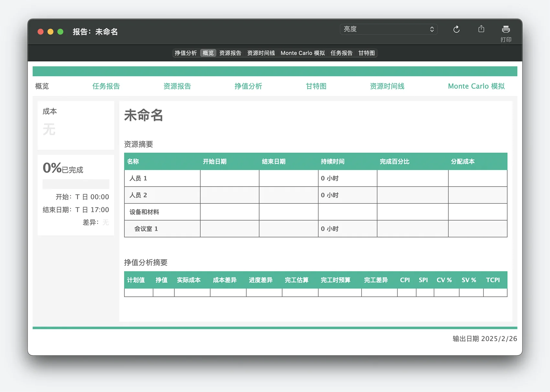Go to the green 甘特图 link

tap(316, 86)
